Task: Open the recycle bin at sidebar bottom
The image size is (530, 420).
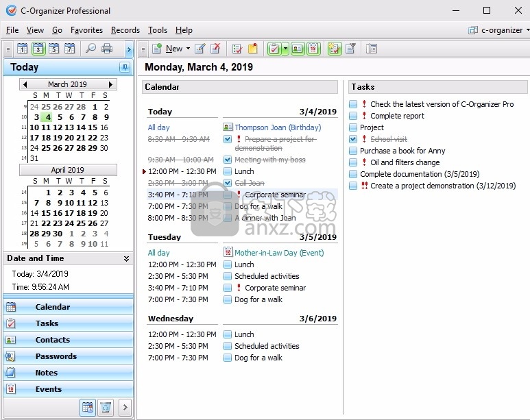Action: point(105,408)
